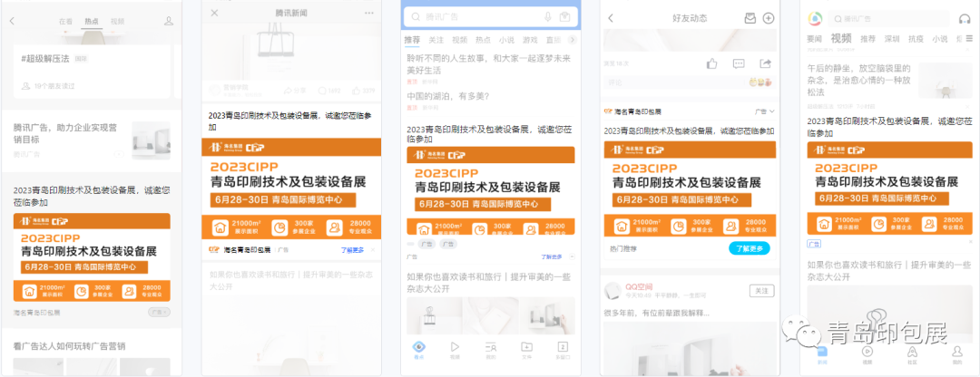This screenshot has width=980, height=377.
Task: Tap the microphone icon in the search bar
Action: [547, 17]
